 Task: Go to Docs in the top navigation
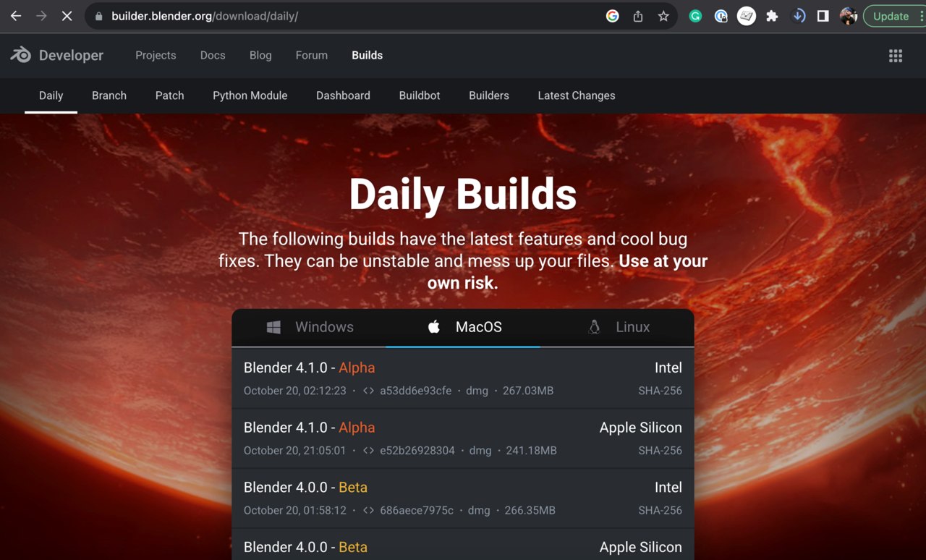click(x=213, y=56)
